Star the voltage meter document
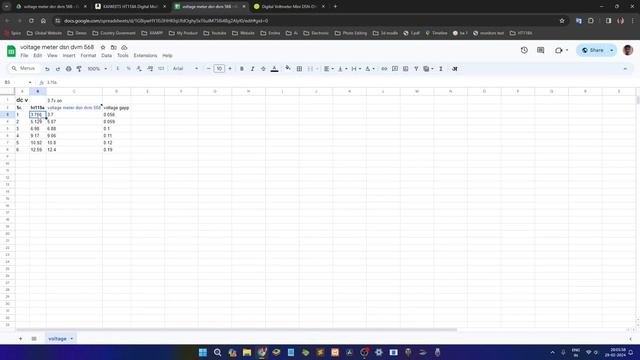 click(x=103, y=48)
